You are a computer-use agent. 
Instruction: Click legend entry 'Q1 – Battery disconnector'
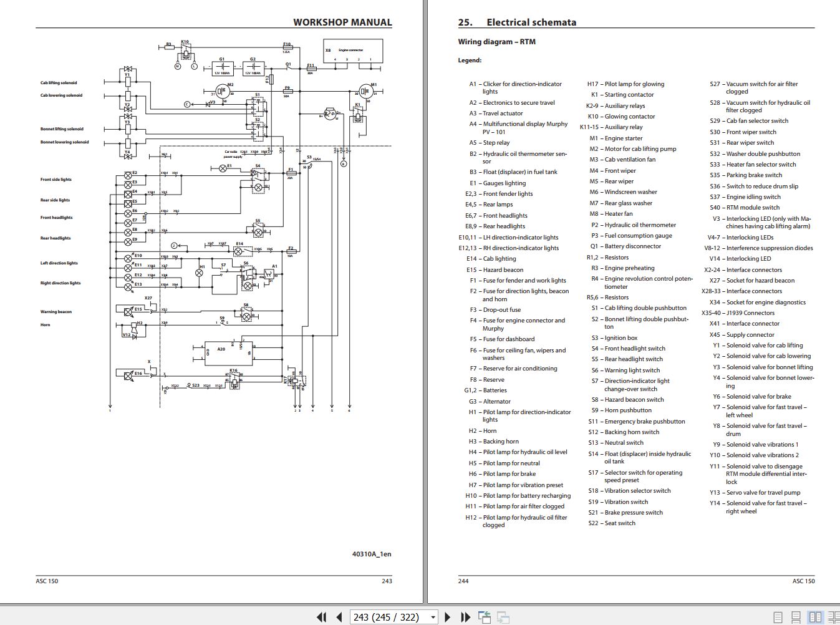pyautogui.click(x=625, y=246)
